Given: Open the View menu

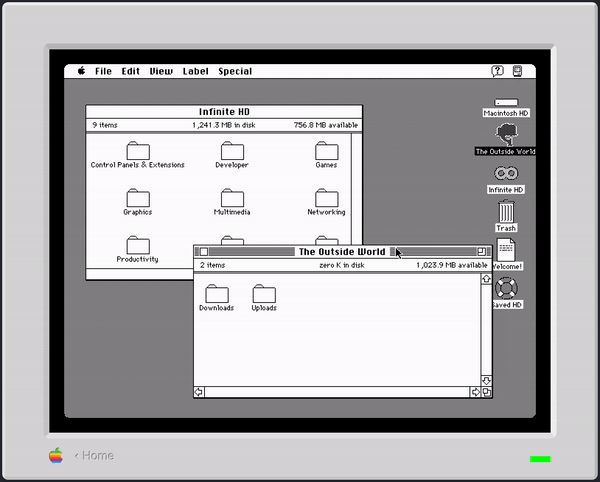Looking at the screenshot, I should (161, 71).
